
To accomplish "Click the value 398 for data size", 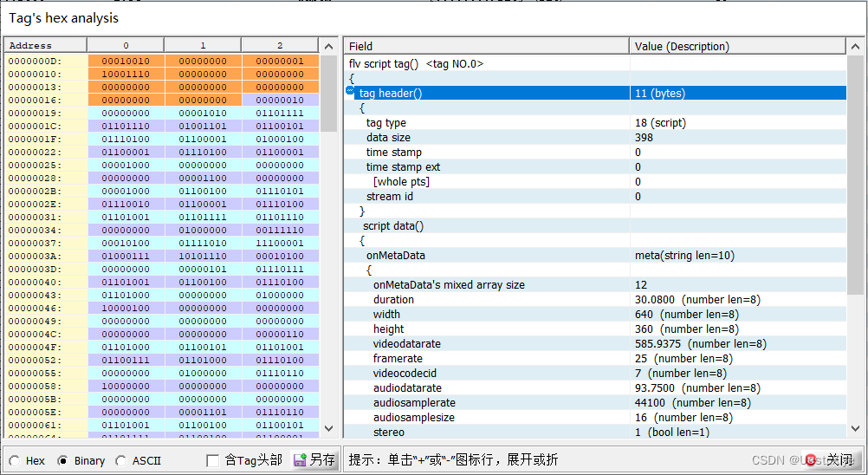I will click(644, 137).
